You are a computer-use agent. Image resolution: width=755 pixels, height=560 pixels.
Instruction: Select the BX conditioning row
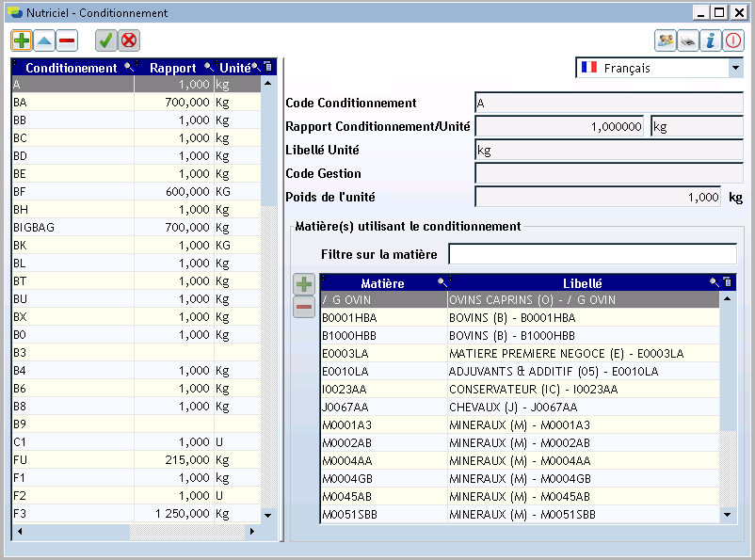click(x=137, y=317)
